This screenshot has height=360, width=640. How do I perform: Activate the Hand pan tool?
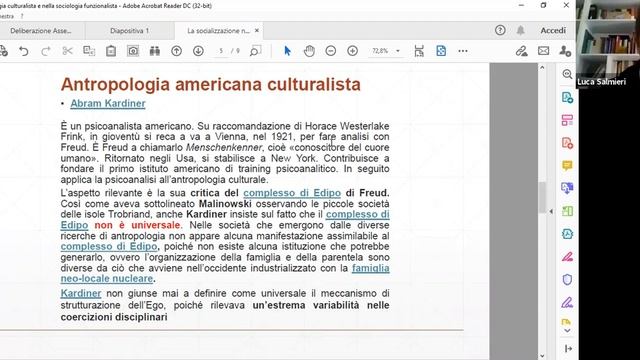click(309, 51)
